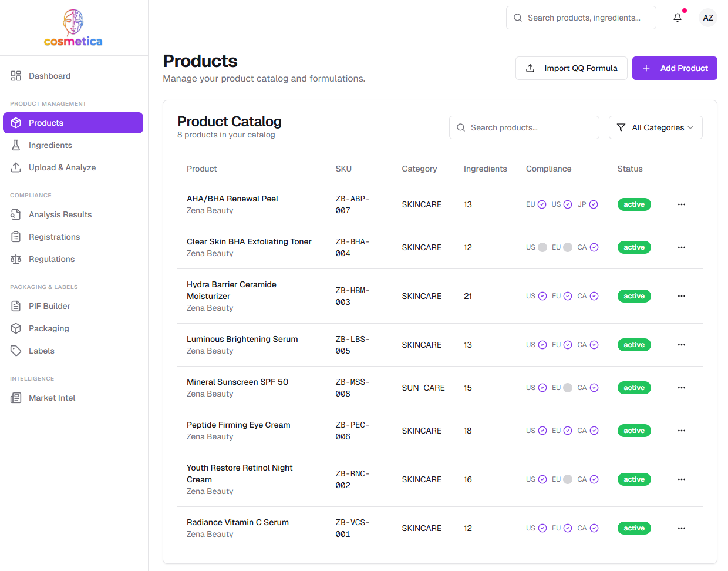The width and height of the screenshot is (728, 571).
Task: Click the Market Intel newspaper icon
Action: [x=16, y=398]
